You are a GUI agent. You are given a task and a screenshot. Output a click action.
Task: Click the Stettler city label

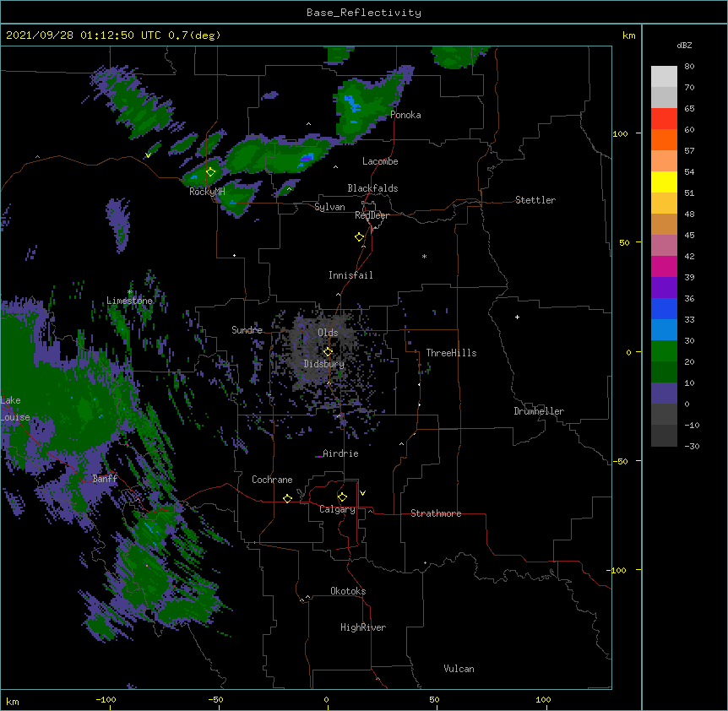click(535, 200)
